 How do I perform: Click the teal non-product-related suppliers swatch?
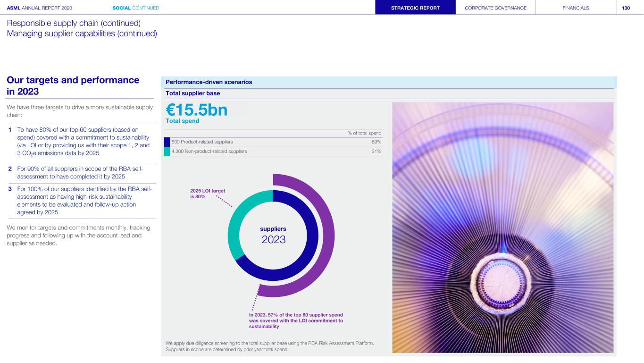[x=167, y=152]
